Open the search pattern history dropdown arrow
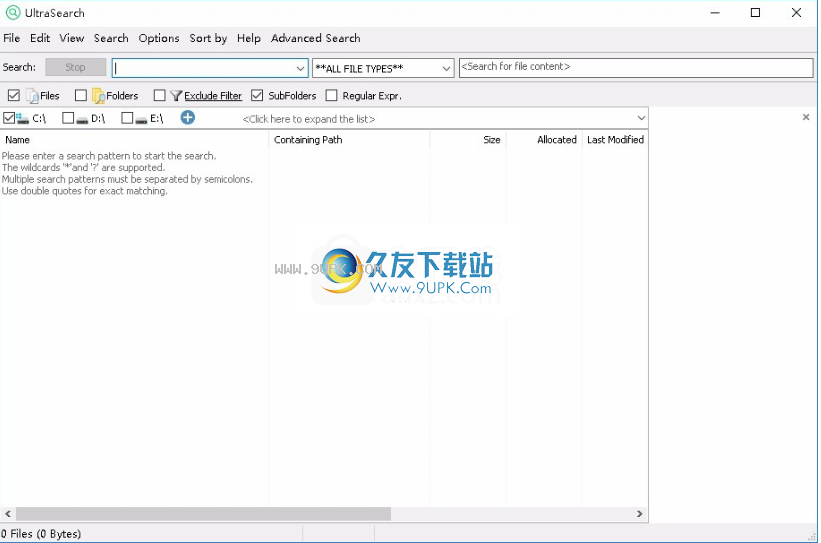Image resolution: width=821 pixels, height=543 pixels. pyautogui.click(x=300, y=68)
